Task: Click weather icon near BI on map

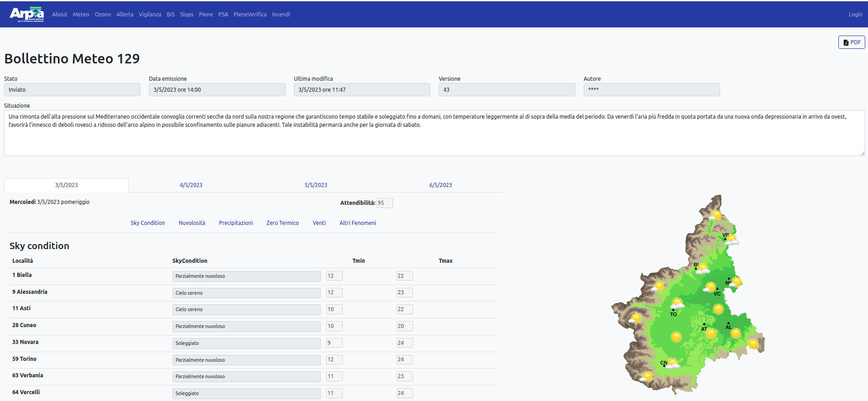Action: [703, 268]
